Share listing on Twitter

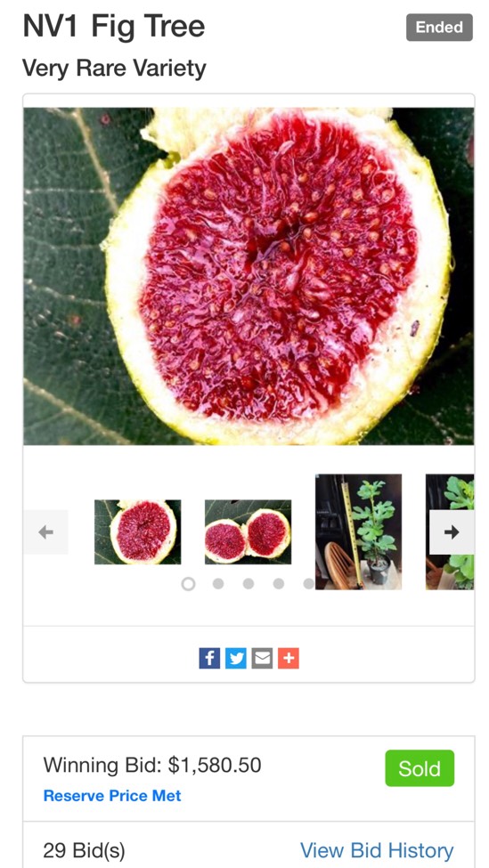pos(236,658)
